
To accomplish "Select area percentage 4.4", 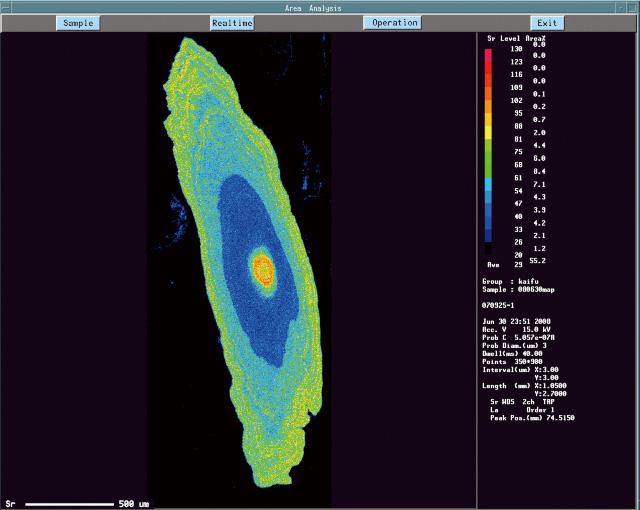I will pos(540,145).
